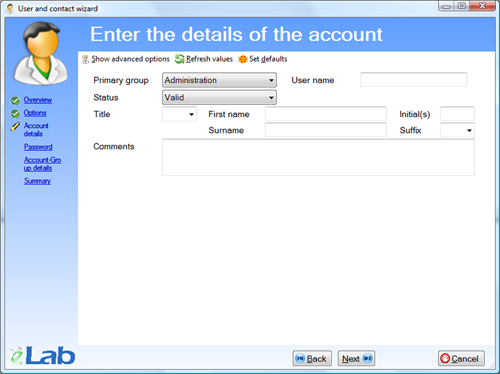Focus the First name input field
500x374 pixels.
(x=326, y=114)
